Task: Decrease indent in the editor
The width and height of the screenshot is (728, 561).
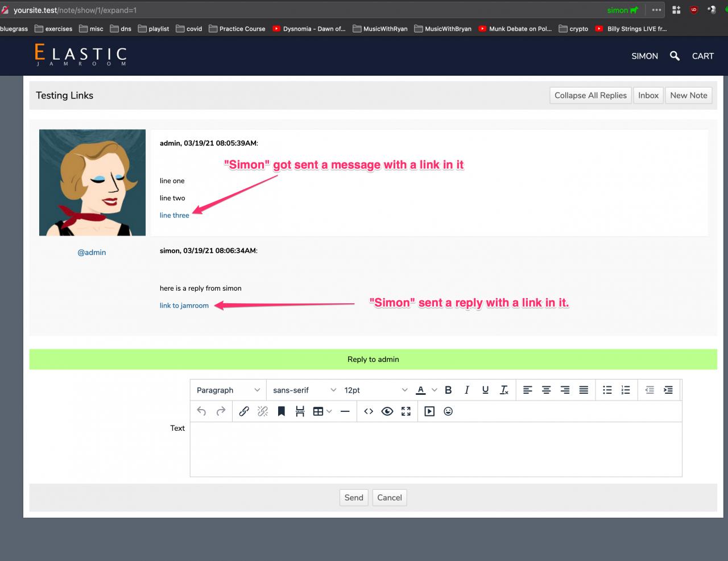Action: (x=650, y=390)
